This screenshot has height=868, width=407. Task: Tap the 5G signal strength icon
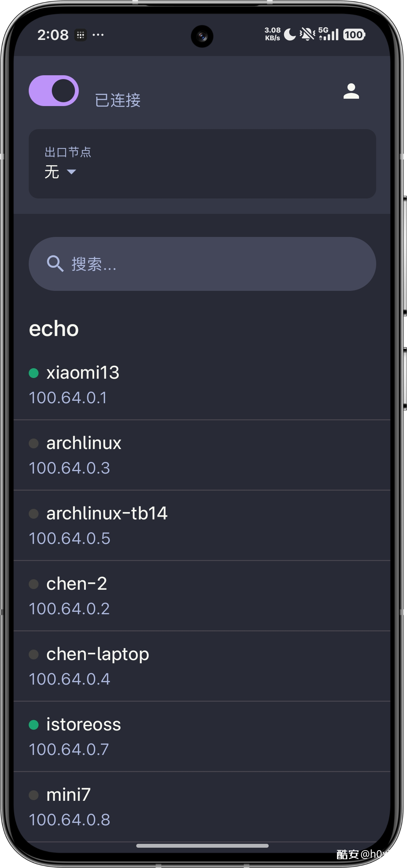click(x=328, y=34)
